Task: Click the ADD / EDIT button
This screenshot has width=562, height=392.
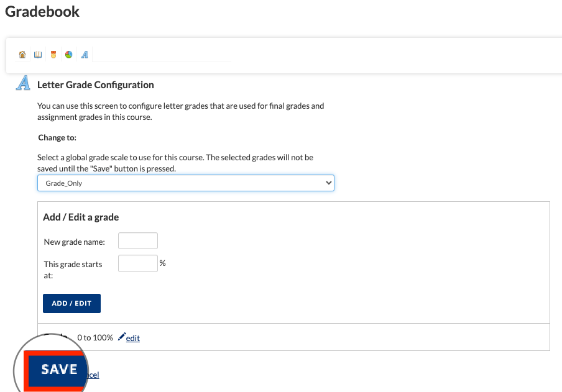Action: (x=71, y=304)
